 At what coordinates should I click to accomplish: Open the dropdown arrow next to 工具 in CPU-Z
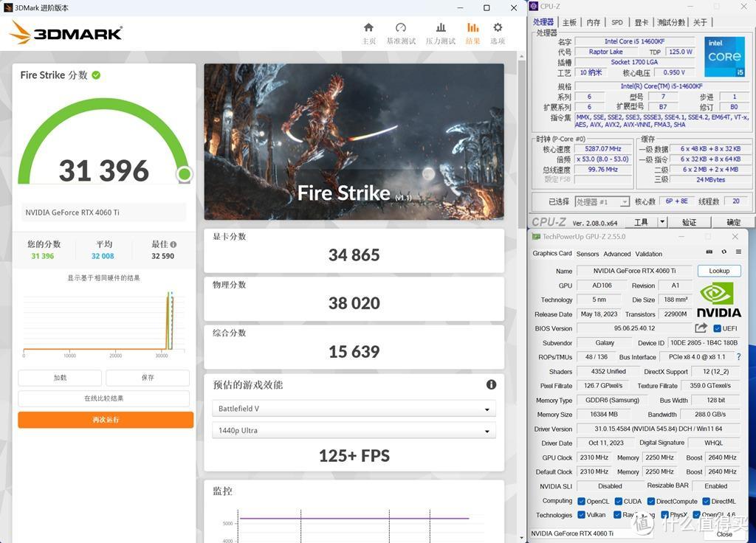coord(662,222)
